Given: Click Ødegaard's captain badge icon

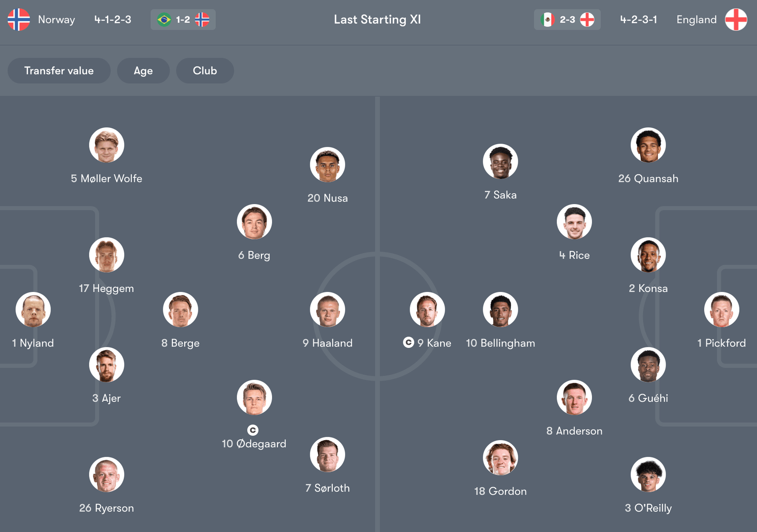Looking at the screenshot, I should coord(253,430).
